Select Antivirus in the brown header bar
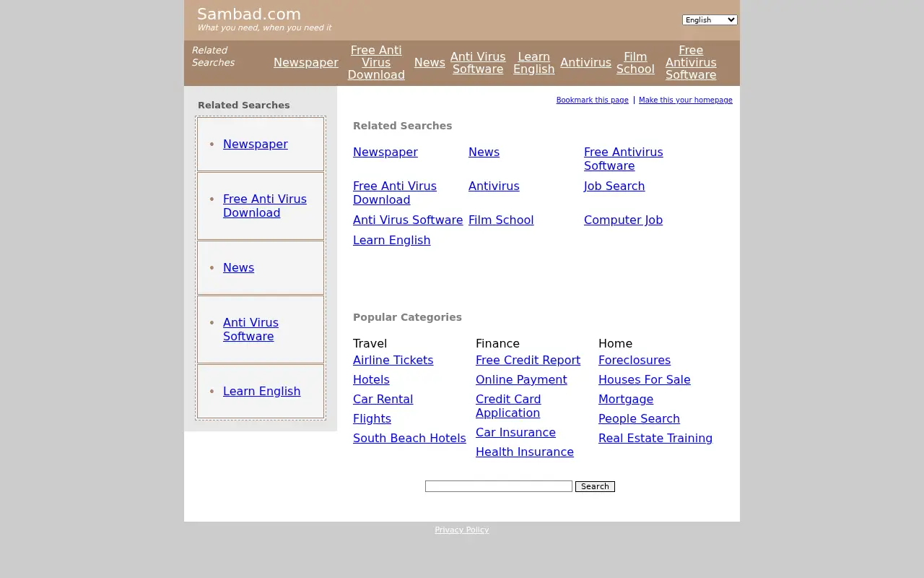 pyautogui.click(x=585, y=62)
